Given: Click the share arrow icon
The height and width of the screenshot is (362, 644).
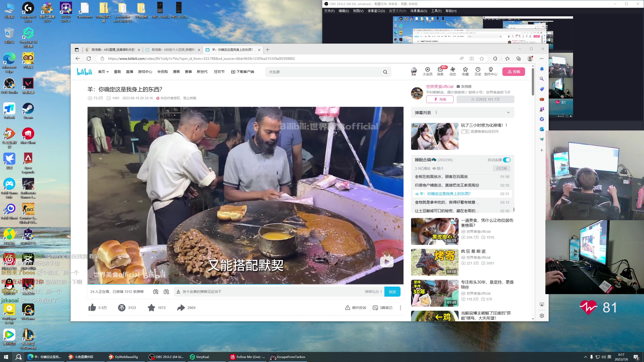Looking at the screenshot, I should (x=181, y=307).
